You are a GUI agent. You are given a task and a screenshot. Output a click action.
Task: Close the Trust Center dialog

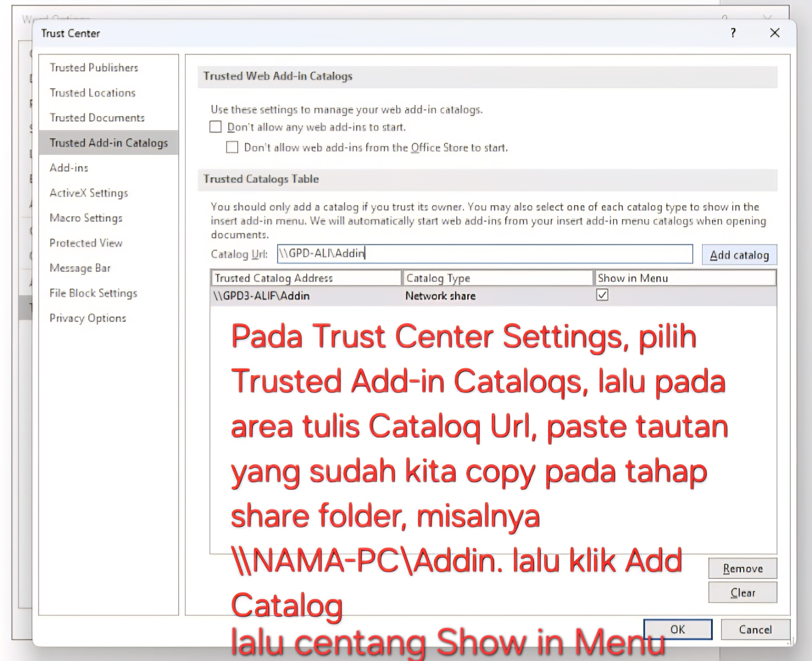pyautogui.click(x=775, y=33)
